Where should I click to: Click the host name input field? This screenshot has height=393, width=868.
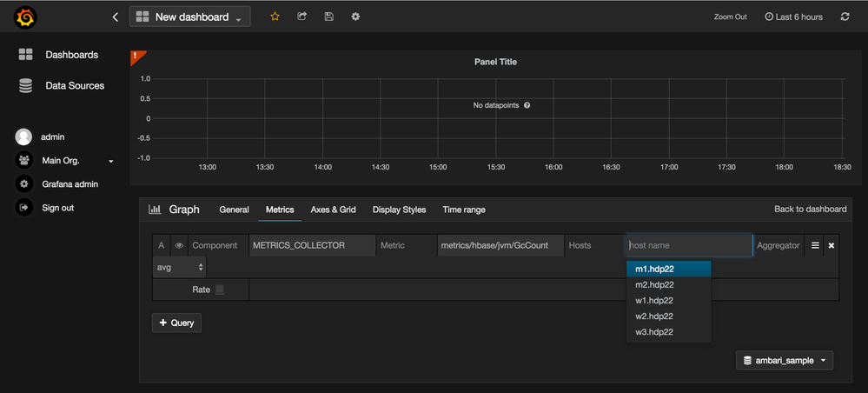point(689,246)
